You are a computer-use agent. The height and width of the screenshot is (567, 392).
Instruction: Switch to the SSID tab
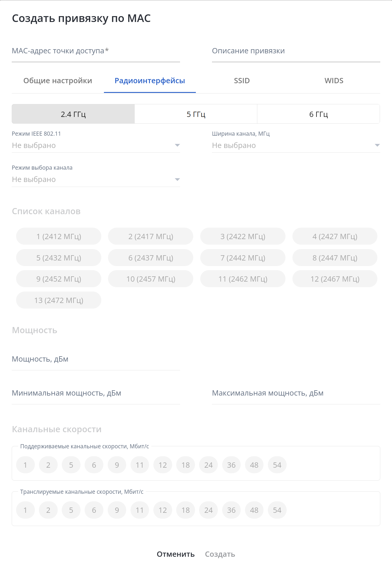tap(242, 81)
